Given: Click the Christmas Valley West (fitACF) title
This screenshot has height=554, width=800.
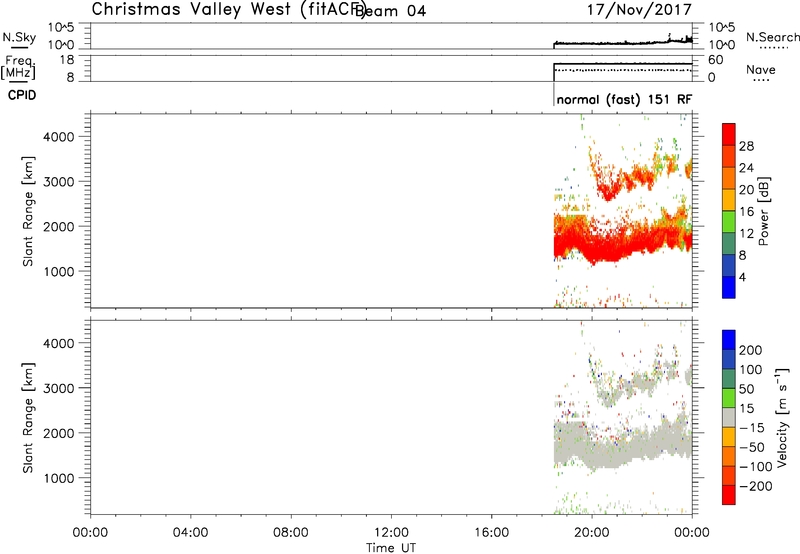Looking at the screenshot, I should coord(228,10).
